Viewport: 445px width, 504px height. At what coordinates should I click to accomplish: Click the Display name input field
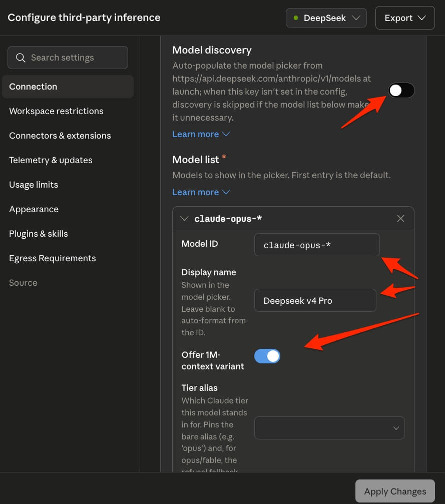[315, 300]
